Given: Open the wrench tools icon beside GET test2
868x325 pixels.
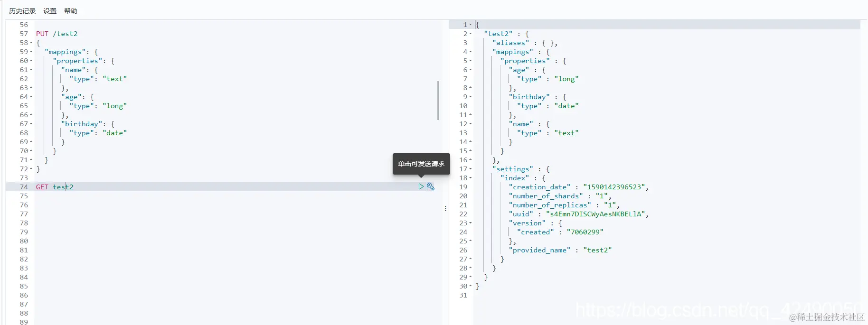Looking at the screenshot, I should [431, 187].
